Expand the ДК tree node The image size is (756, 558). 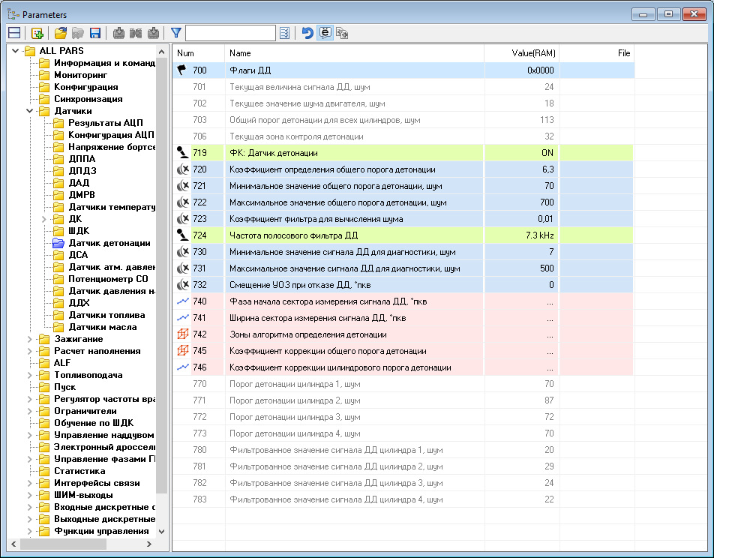[x=43, y=219]
